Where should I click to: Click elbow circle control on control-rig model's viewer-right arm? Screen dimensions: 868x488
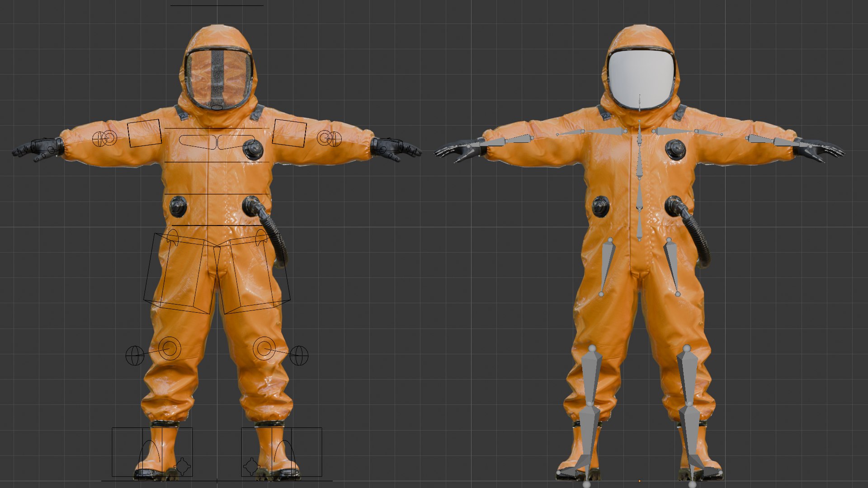coord(325,138)
